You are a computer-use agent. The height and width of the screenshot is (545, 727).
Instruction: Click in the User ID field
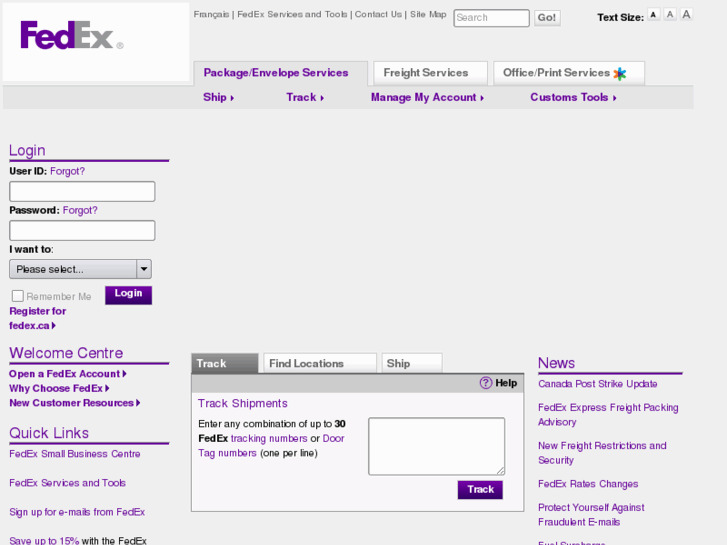click(82, 192)
